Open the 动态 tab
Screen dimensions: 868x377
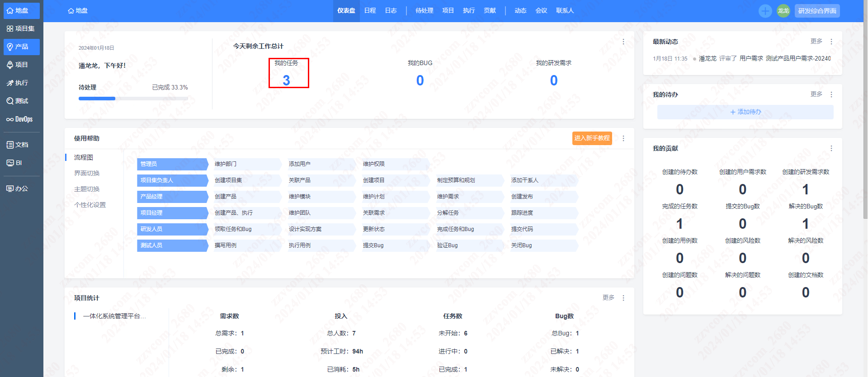520,10
